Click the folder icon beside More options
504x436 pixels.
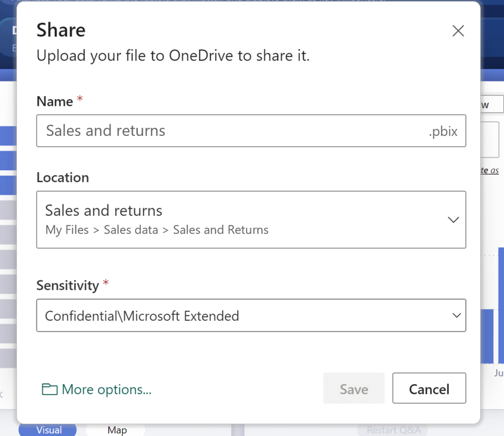[x=49, y=390]
